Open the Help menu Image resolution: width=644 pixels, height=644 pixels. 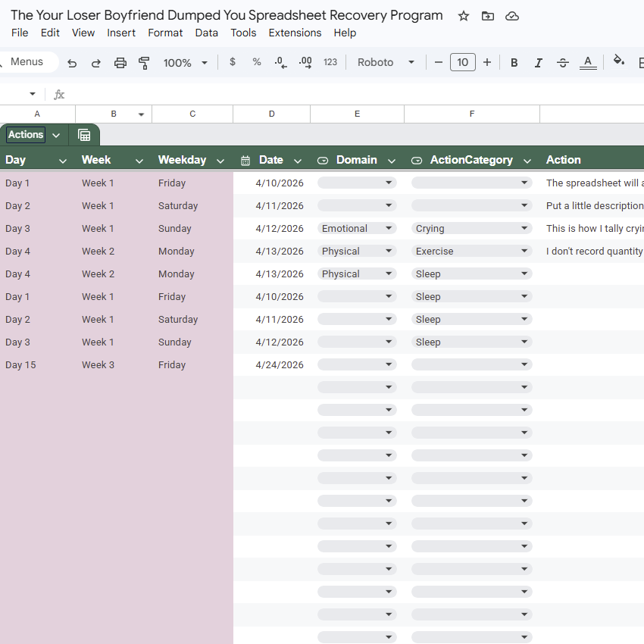(x=345, y=33)
